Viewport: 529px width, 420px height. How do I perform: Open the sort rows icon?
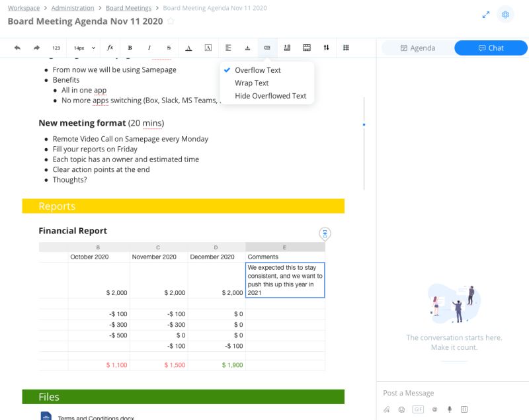click(x=325, y=48)
